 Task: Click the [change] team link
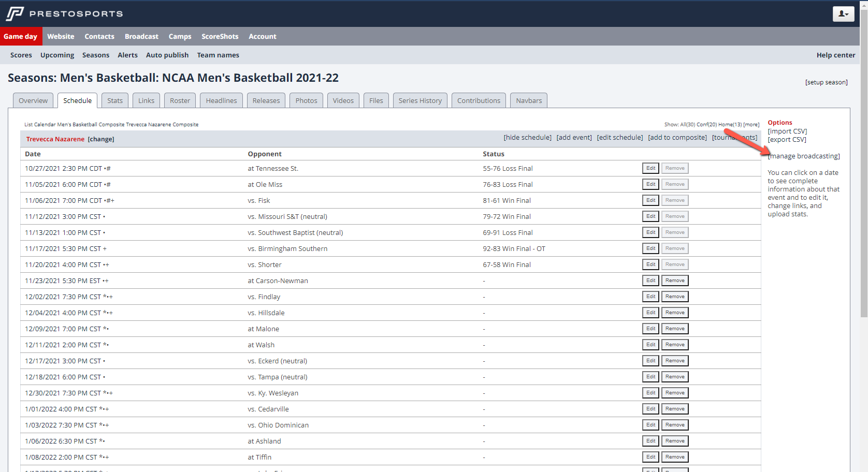pos(101,139)
